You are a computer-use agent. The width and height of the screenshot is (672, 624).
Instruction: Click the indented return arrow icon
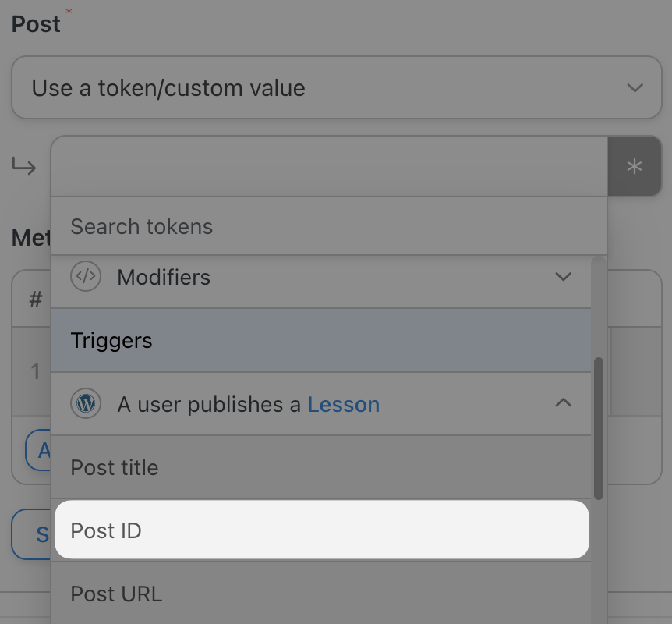tap(25, 166)
